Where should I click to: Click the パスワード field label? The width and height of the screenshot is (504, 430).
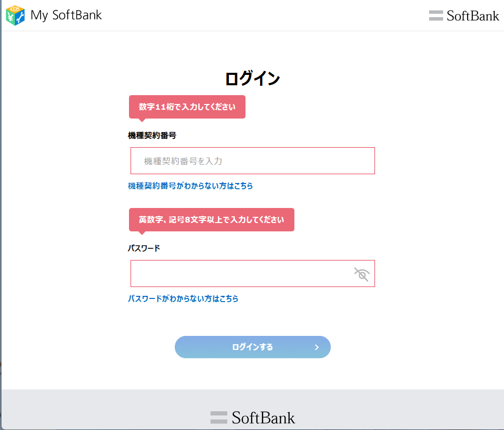pyautogui.click(x=144, y=248)
